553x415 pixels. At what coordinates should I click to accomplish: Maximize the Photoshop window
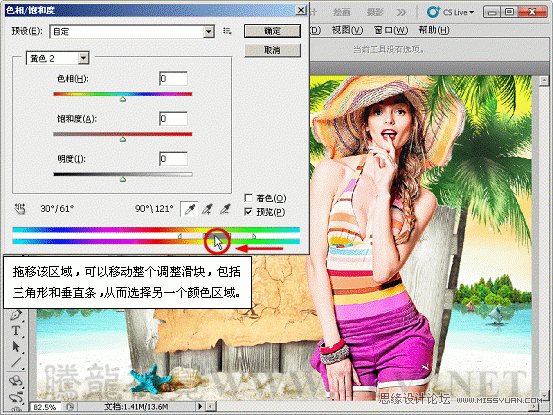pos(509,12)
